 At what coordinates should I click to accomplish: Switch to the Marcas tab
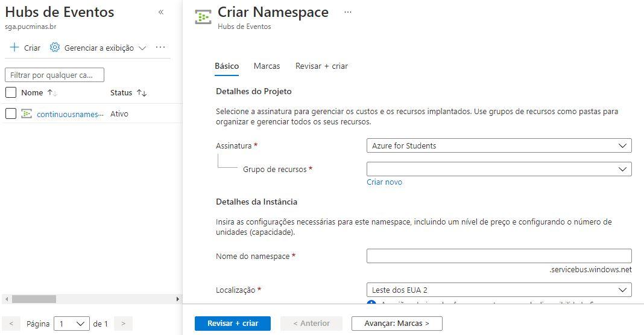point(267,66)
